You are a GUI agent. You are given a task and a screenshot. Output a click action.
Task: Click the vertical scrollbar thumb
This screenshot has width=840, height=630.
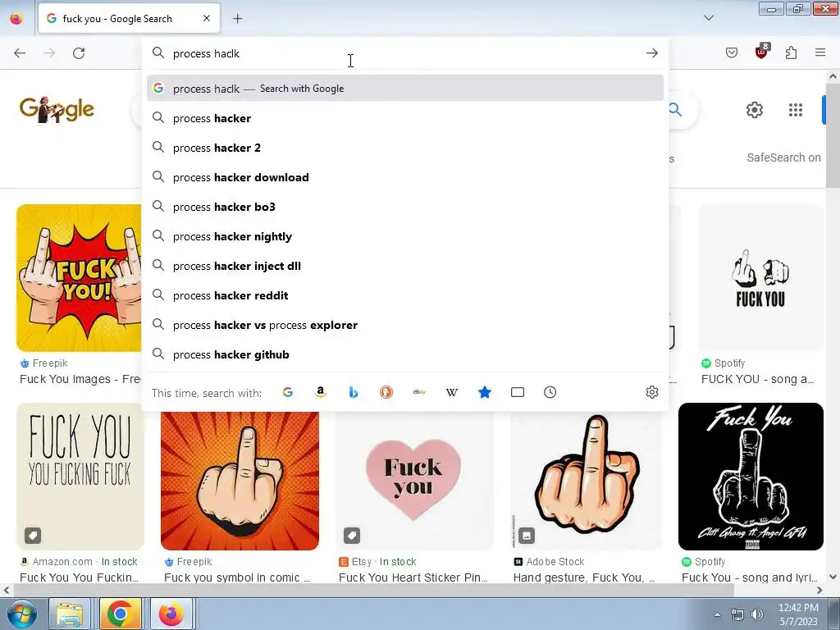(x=833, y=135)
